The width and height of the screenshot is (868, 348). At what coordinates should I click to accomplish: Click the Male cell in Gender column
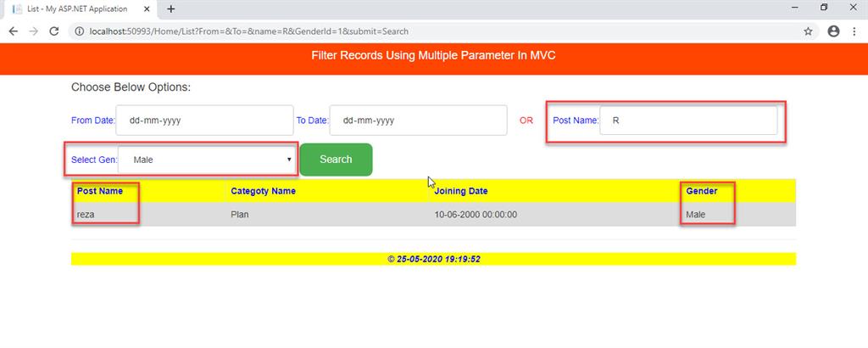coord(696,215)
